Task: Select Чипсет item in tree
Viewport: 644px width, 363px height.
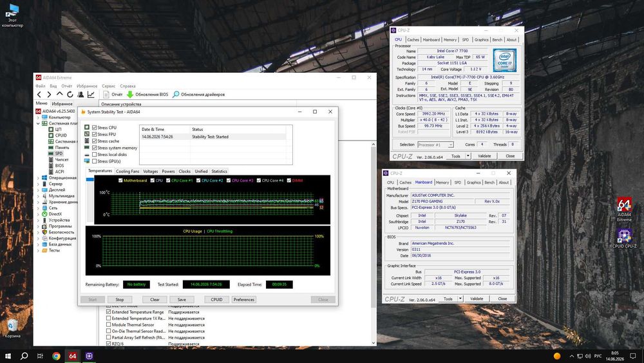Action: pyautogui.click(x=62, y=159)
